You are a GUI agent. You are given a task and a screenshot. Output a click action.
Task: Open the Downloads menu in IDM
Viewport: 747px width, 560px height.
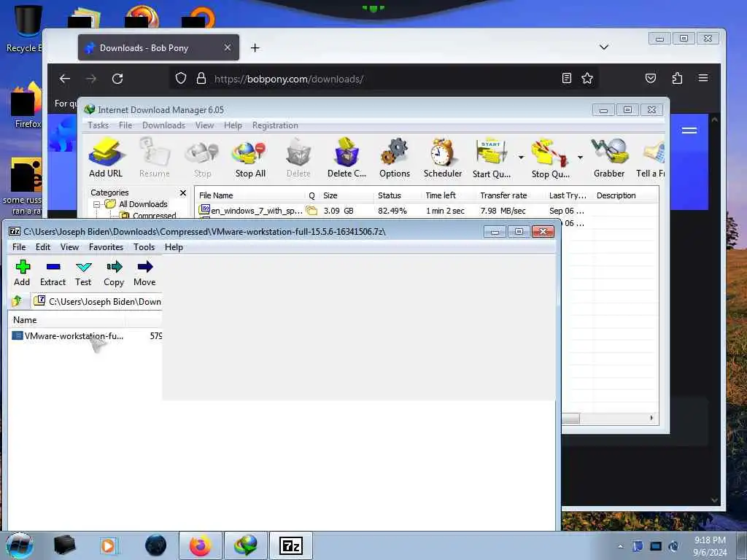(163, 125)
